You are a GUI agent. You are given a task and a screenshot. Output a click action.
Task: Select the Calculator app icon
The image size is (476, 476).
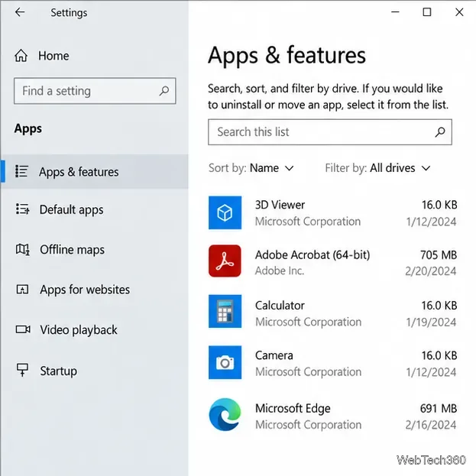(x=225, y=311)
